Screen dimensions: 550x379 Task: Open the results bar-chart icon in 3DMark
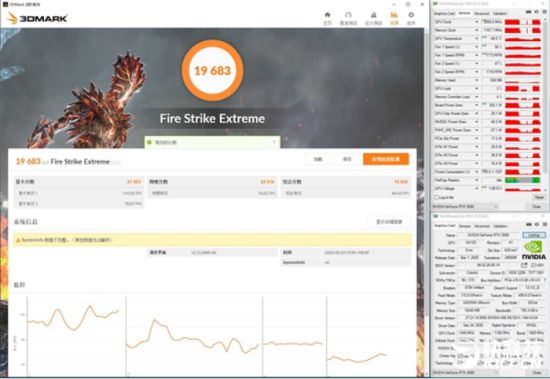point(394,15)
